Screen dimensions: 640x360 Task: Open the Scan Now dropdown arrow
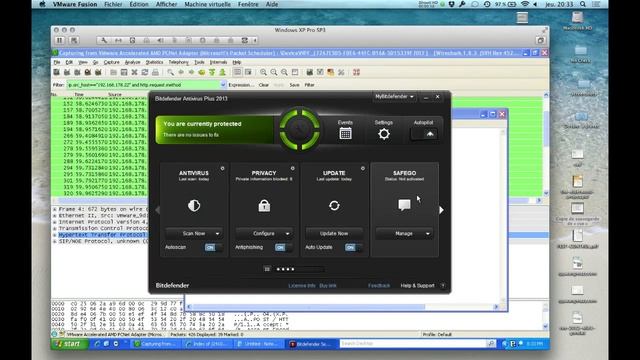[x=218, y=233]
